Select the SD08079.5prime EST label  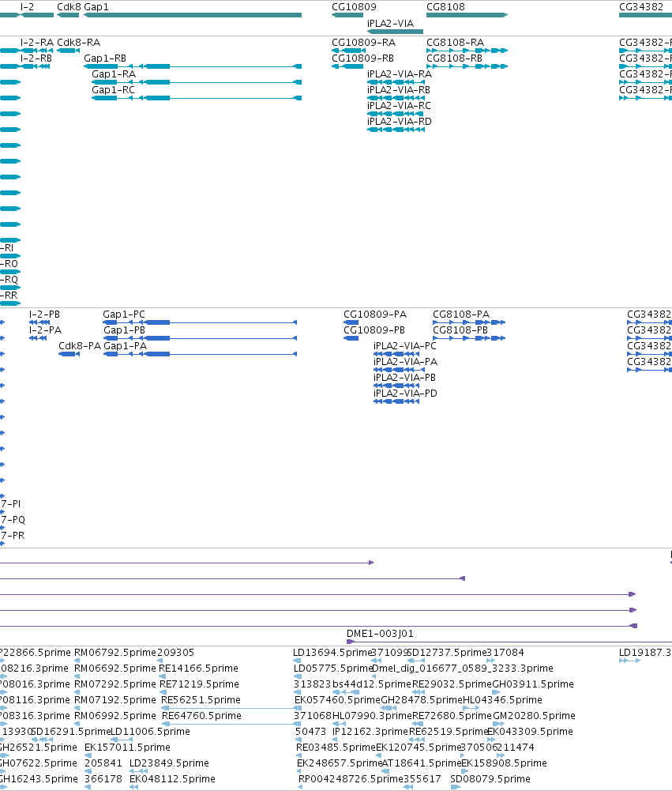click(x=490, y=779)
